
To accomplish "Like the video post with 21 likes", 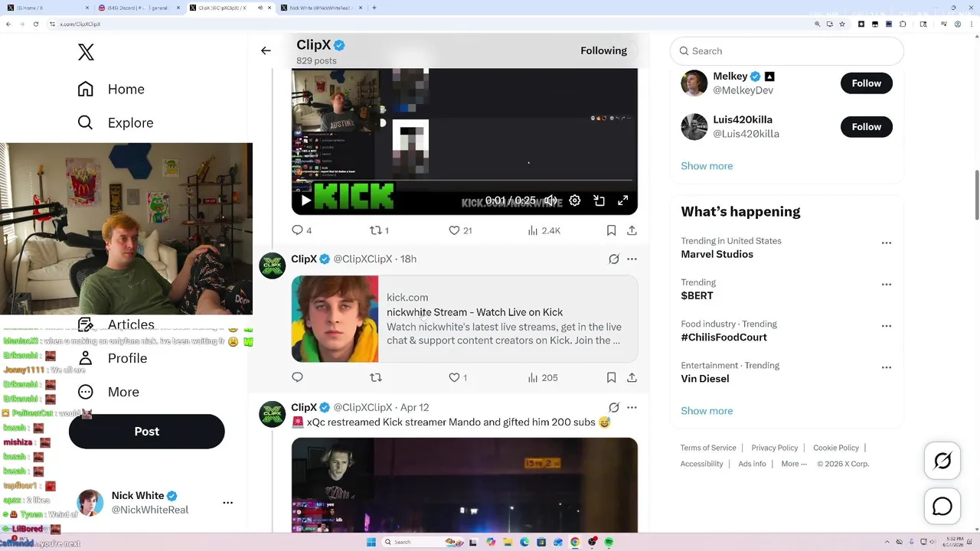I will (x=460, y=230).
